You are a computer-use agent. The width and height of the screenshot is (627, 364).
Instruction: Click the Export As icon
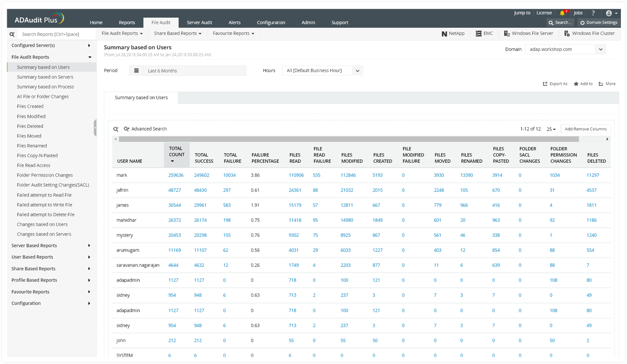pyautogui.click(x=545, y=84)
